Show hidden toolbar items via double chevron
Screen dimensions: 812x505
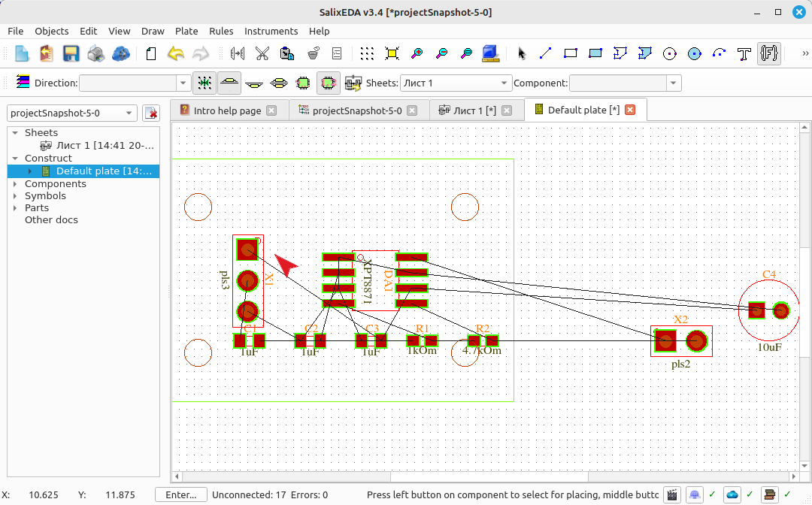click(804, 53)
